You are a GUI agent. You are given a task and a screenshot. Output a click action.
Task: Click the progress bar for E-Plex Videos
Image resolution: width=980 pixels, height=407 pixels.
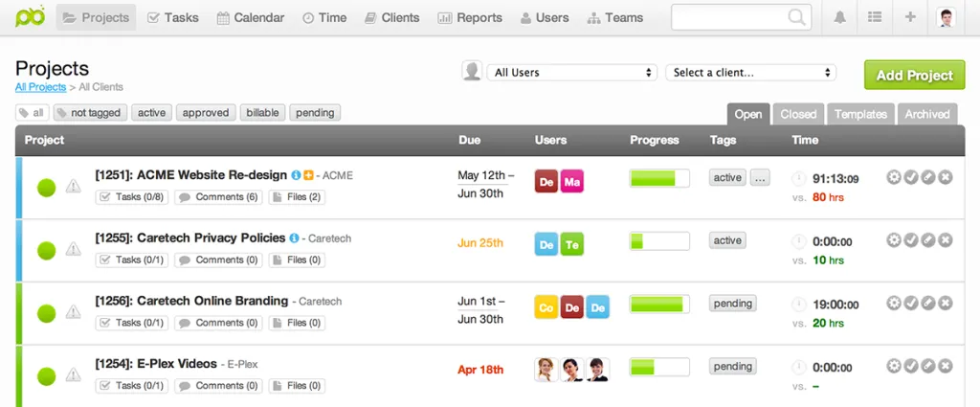click(x=658, y=367)
